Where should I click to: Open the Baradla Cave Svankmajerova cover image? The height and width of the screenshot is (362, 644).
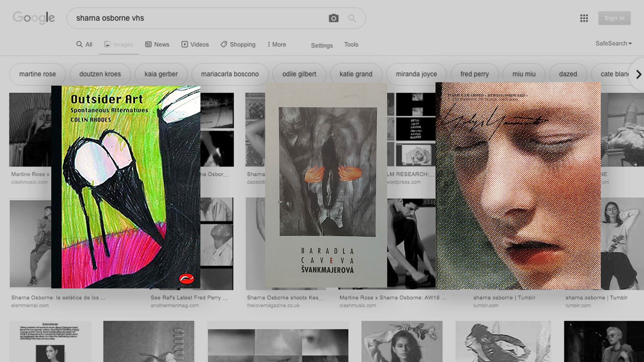click(326, 185)
